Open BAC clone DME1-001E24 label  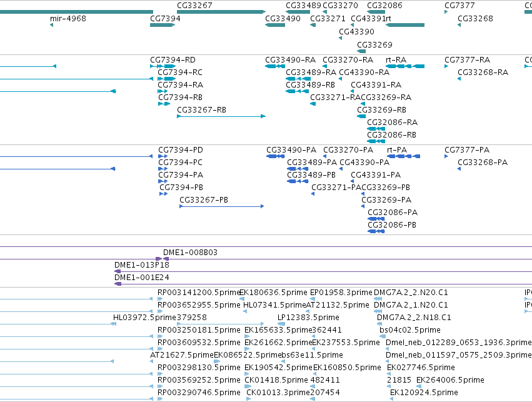tap(142, 278)
